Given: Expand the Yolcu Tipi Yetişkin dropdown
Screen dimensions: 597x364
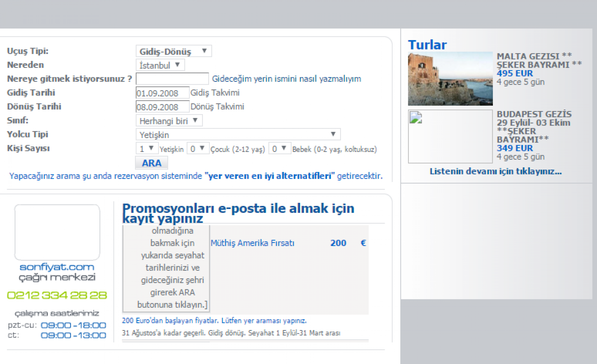Looking at the screenshot, I should [x=238, y=134].
